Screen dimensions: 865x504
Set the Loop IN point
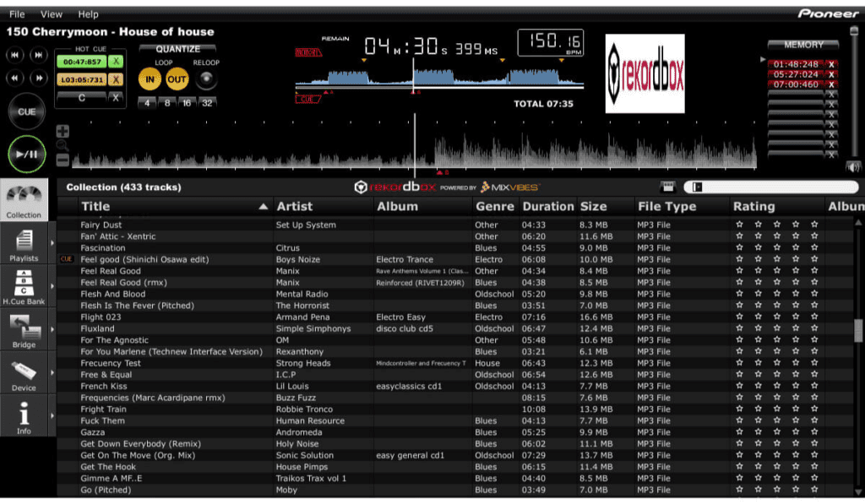(x=150, y=80)
